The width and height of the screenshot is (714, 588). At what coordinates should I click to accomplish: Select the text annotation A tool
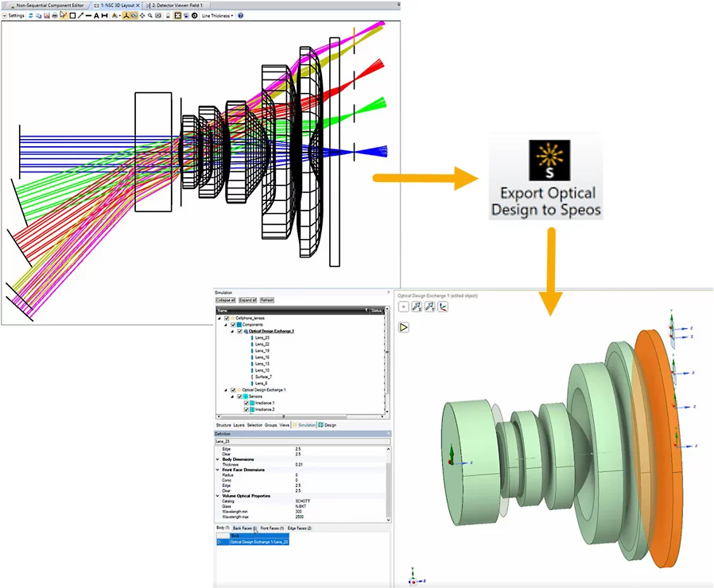pyautogui.click(x=96, y=15)
